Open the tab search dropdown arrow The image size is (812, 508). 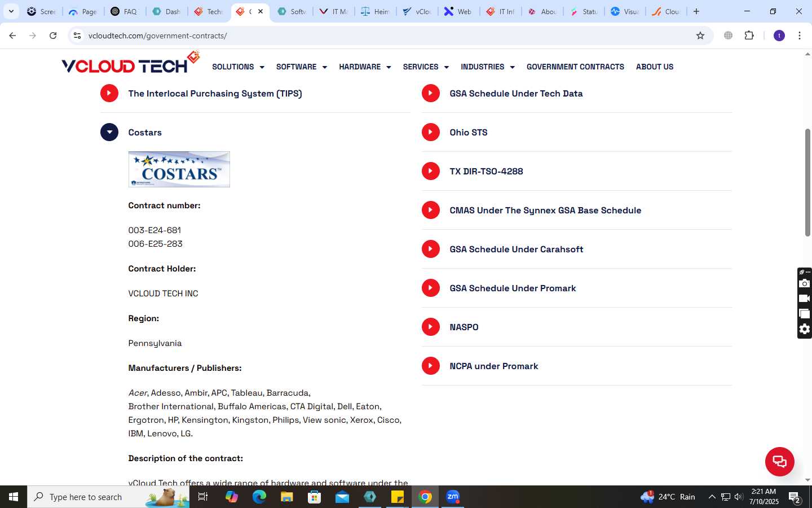coord(11,11)
